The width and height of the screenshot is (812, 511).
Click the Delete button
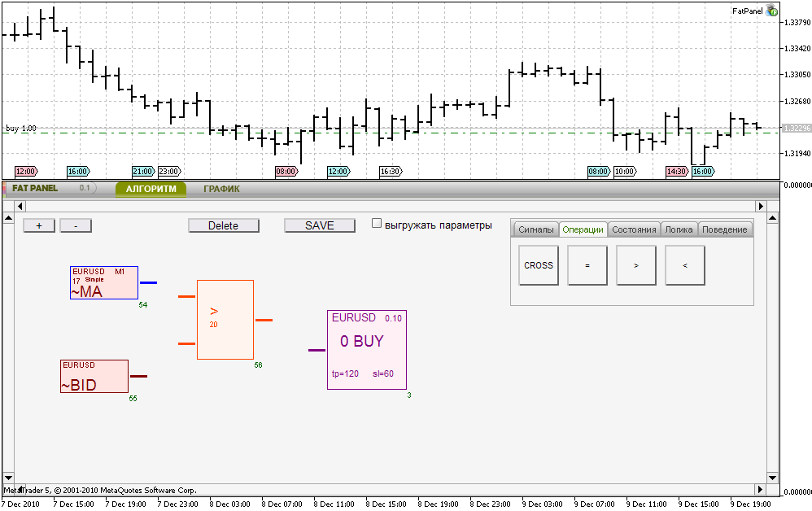click(x=224, y=225)
